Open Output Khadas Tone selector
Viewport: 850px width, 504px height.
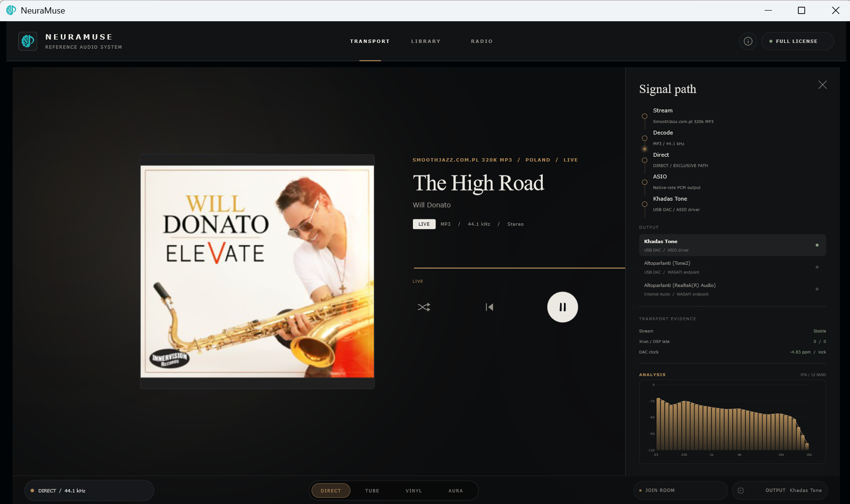tap(780, 490)
